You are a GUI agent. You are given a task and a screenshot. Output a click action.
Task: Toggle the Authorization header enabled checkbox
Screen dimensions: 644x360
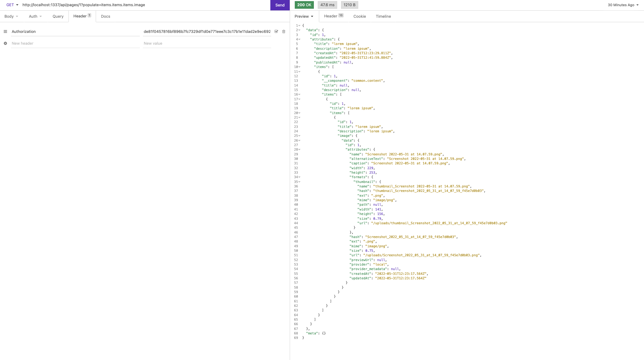276,31
